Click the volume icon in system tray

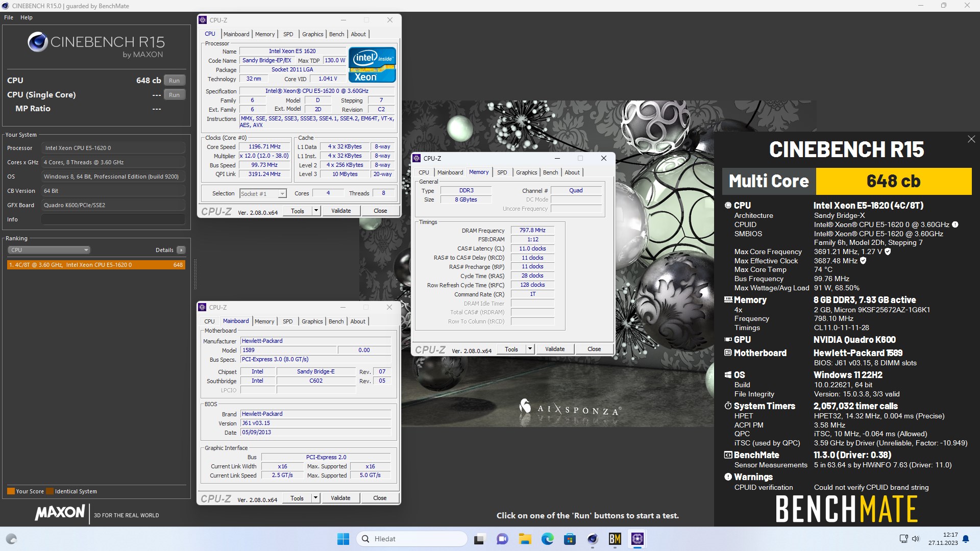point(916,539)
